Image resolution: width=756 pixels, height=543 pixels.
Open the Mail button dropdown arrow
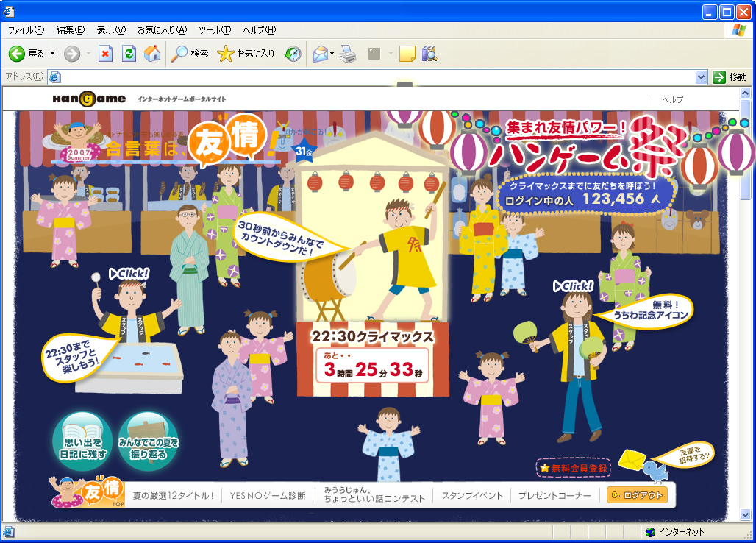click(x=332, y=54)
